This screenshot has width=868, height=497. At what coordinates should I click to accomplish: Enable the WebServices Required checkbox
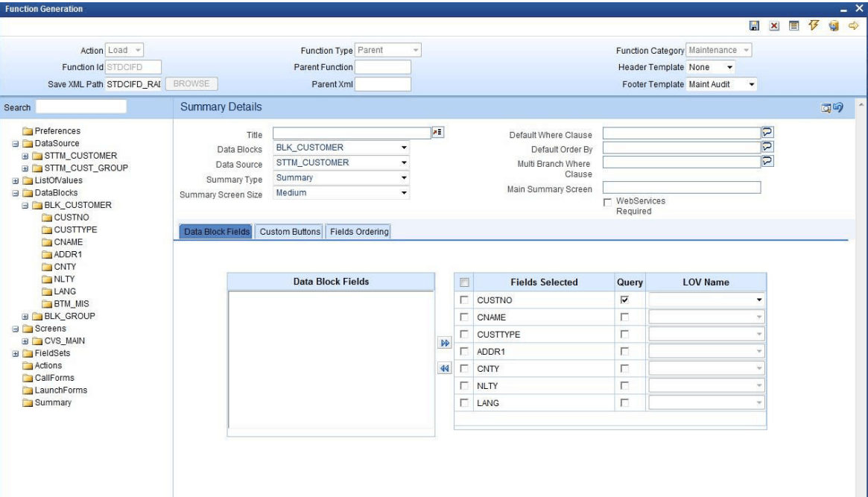coord(607,202)
